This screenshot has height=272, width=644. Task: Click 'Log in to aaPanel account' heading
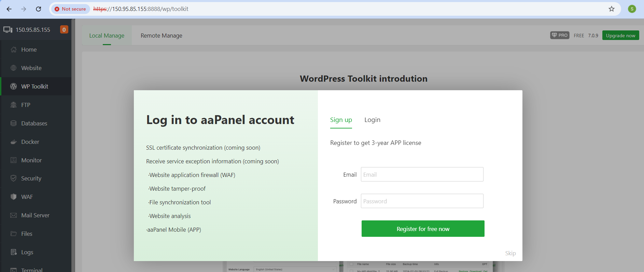pos(220,120)
